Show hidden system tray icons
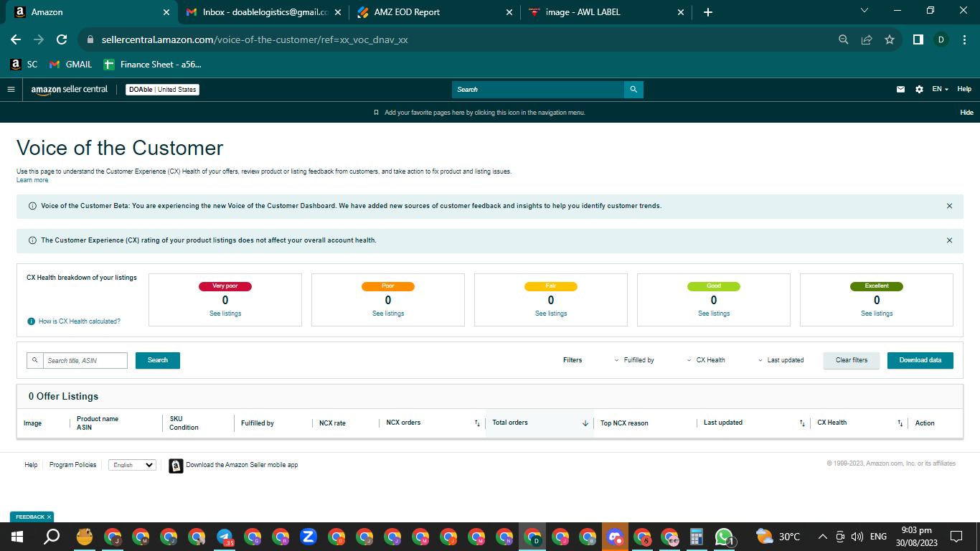The width and height of the screenshot is (980, 551). 823,537
